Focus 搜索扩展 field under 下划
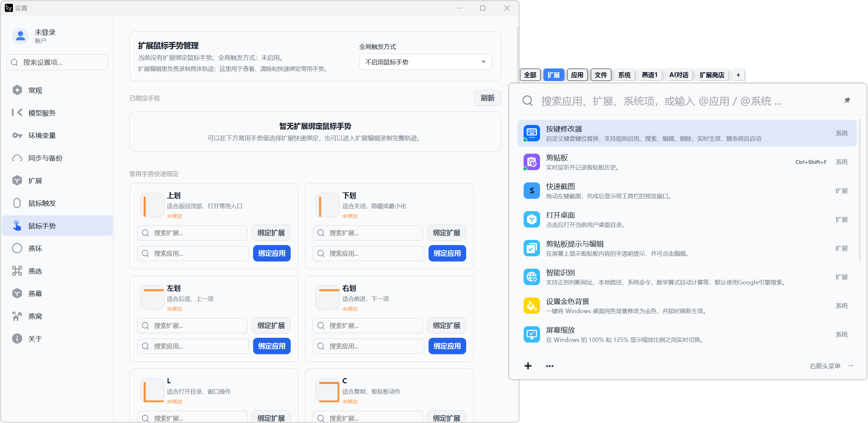The width and height of the screenshot is (868, 423). click(368, 233)
